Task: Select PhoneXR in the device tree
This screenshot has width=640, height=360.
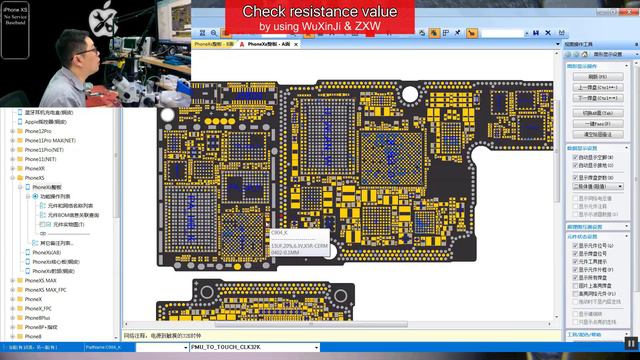Action: [35, 169]
